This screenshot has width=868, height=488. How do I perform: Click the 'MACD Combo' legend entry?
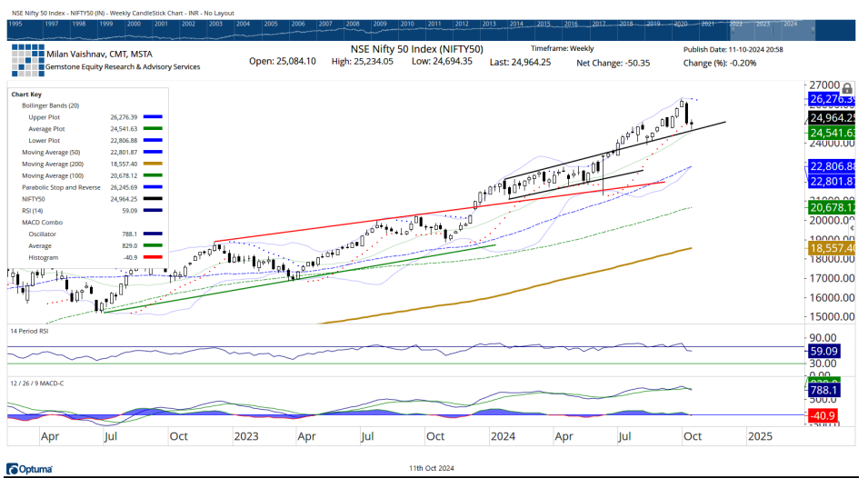coord(42,222)
